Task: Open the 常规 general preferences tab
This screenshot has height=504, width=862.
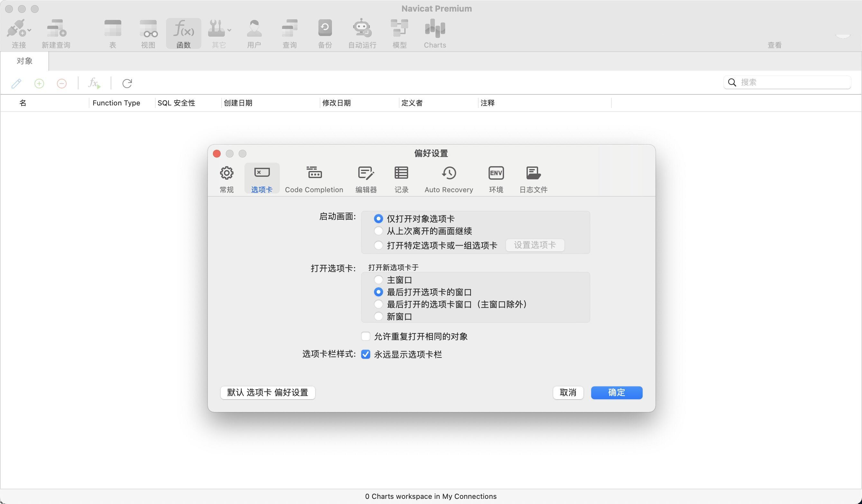Action: (226, 179)
